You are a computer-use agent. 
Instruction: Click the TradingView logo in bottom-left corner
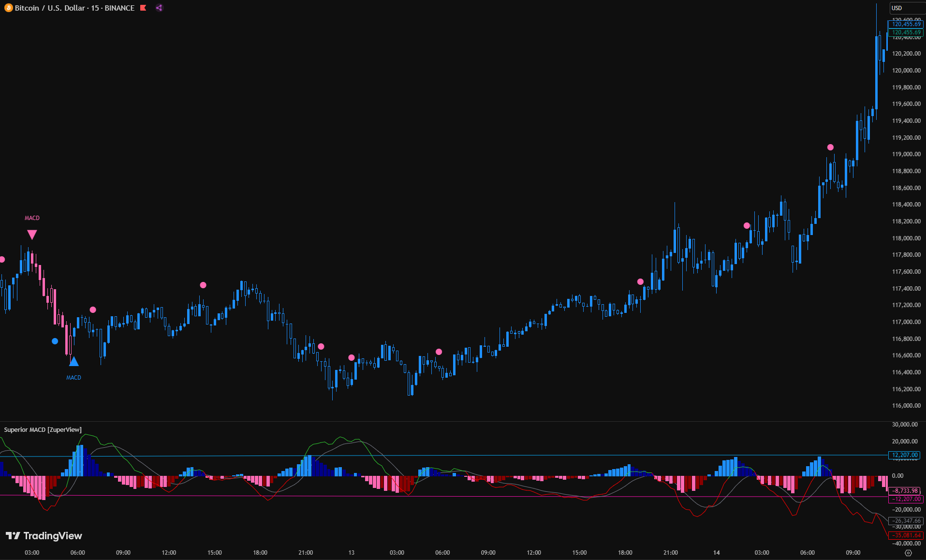point(44,535)
